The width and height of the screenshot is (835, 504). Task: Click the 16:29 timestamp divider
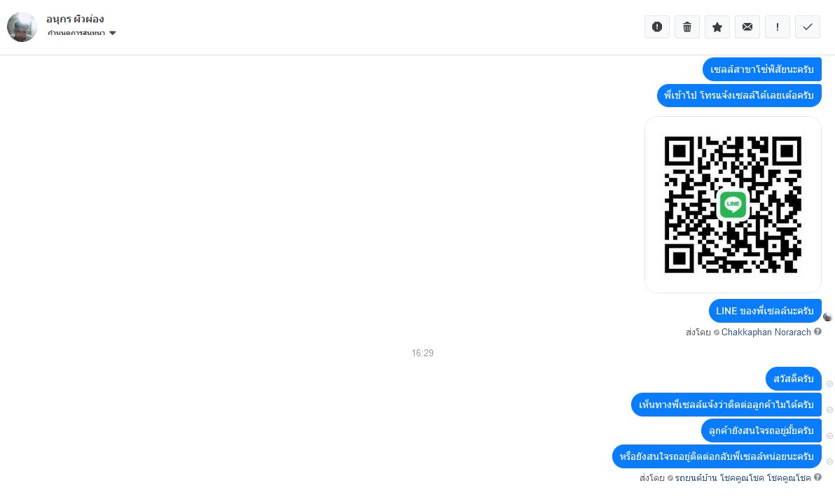tap(422, 353)
